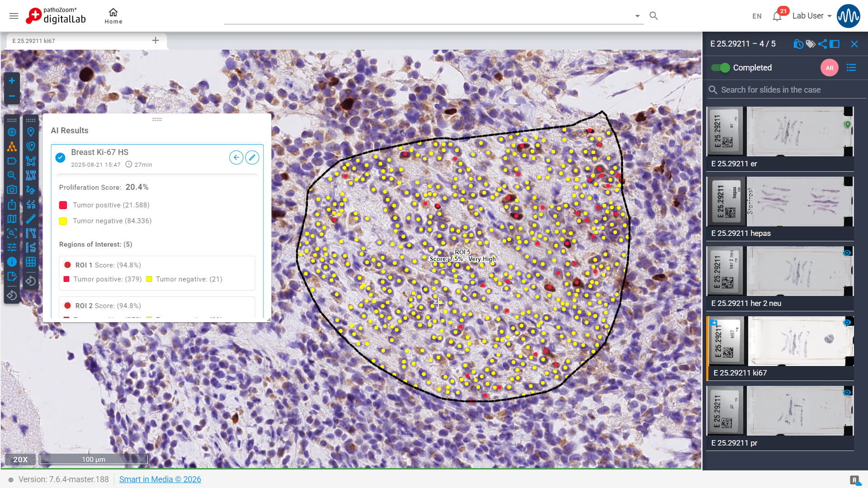The height and width of the screenshot is (488, 868).
Task: Click the back arrow in AI Results
Action: coord(236,158)
